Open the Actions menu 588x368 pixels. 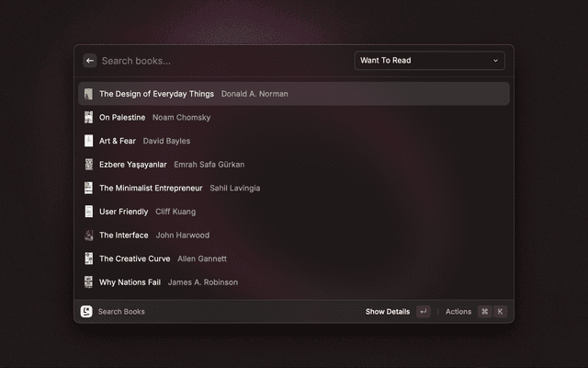[458, 312]
